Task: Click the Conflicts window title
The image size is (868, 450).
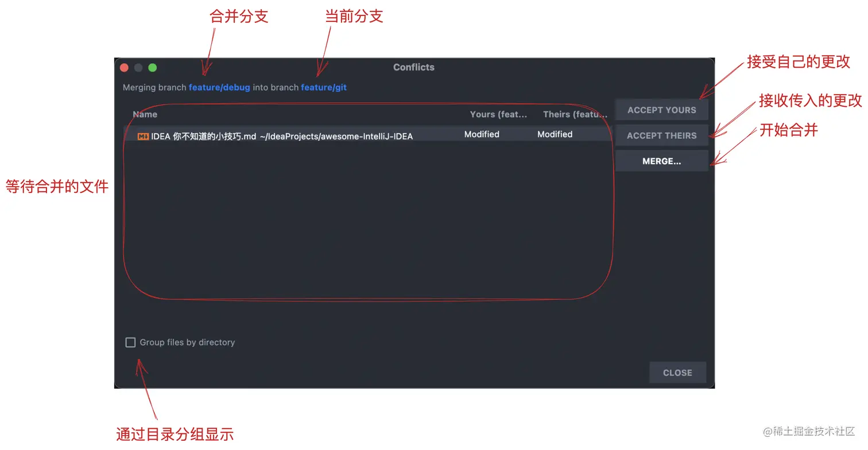Action: 414,67
